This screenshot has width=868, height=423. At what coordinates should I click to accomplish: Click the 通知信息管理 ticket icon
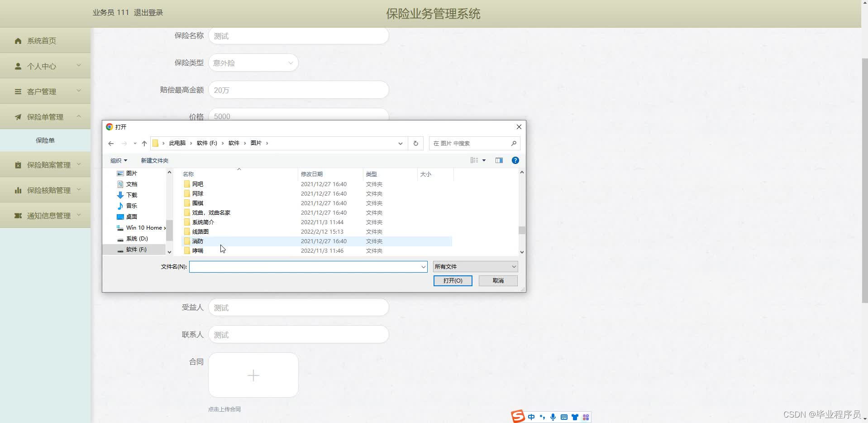tap(18, 216)
